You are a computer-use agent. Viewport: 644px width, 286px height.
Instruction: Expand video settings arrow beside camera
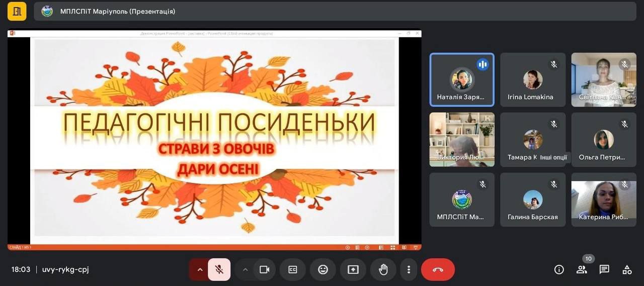[x=245, y=269]
